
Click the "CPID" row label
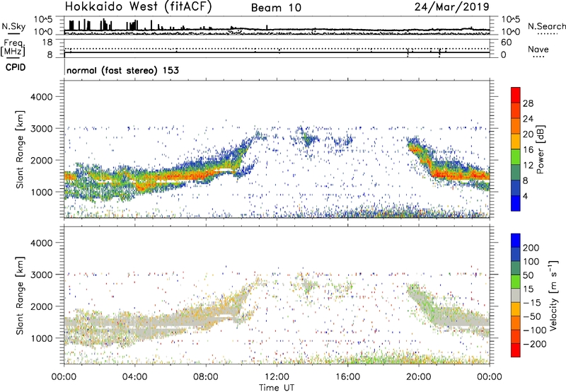tap(16, 67)
